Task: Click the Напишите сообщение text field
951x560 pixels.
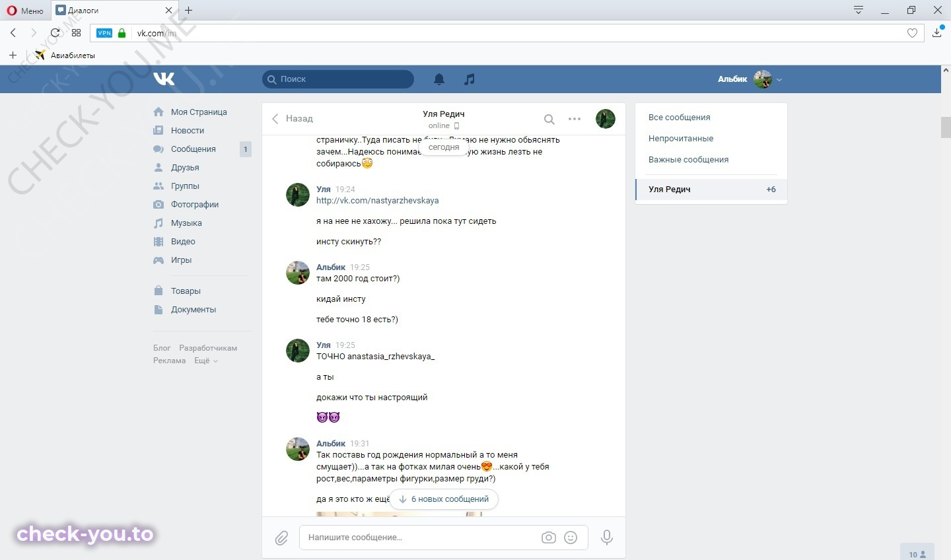Action: pyautogui.click(x=419, y=538)
